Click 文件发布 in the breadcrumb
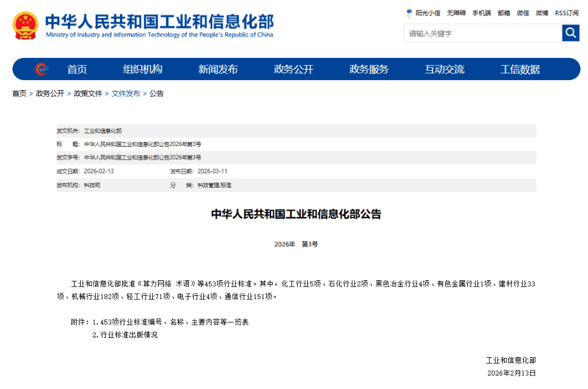 [126, 94]
